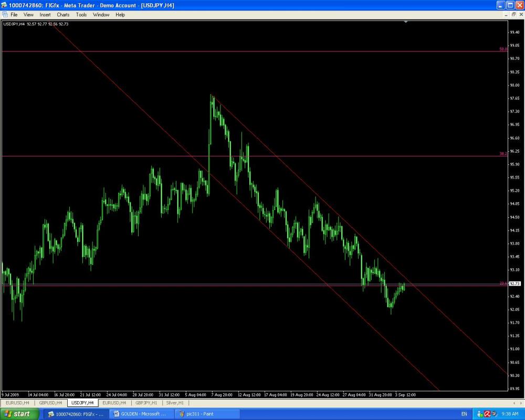This screenshot has height=420, width=525.
Task: Switch to the GBPJPY,H1 chart tab
Action: click(x=146, y=403)
